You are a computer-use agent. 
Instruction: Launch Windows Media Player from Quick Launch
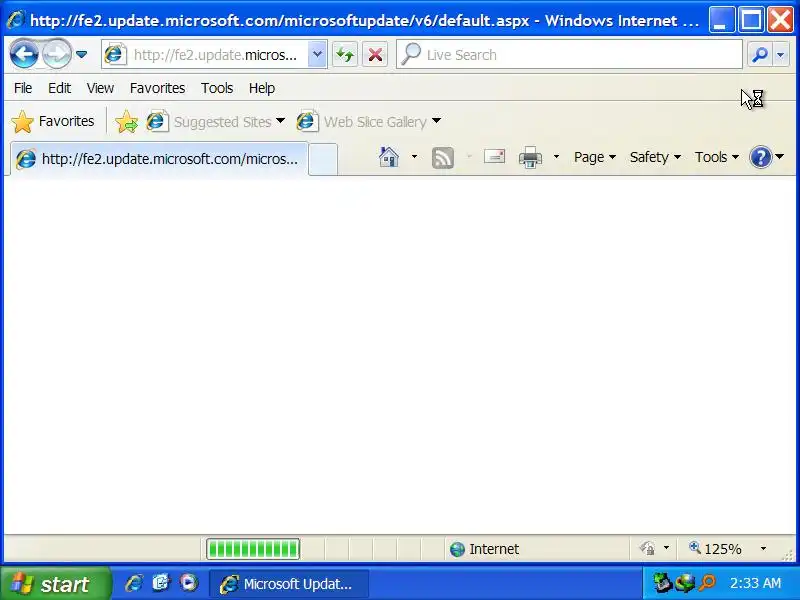(x=189, y=583)
